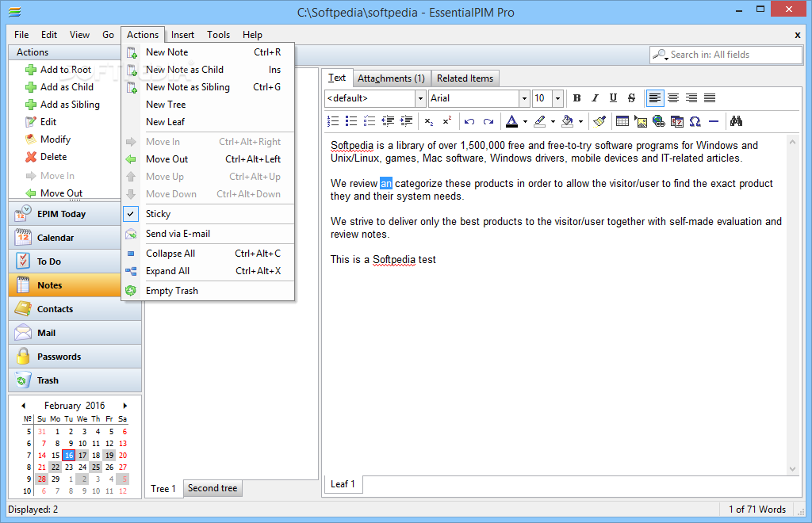
Task: Decrease the text indent
Action: click(388, 121)
